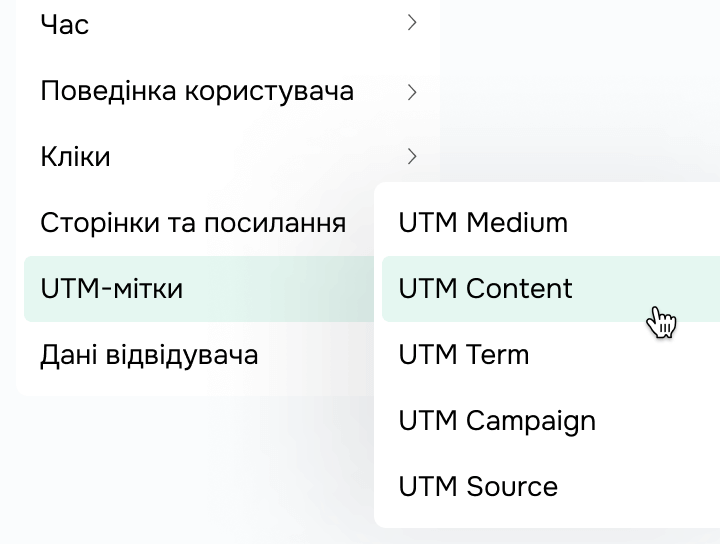This screenshot has height=544, width=720.
Task: Expand the Поведінка користувача submenu arrow
Action: 412,92
